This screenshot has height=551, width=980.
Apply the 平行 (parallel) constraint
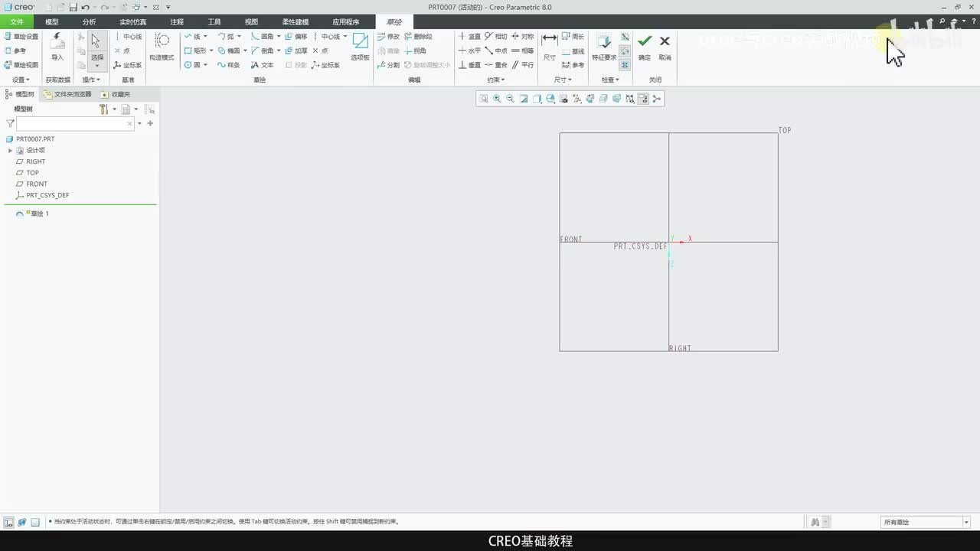click(x=523, y=65)
